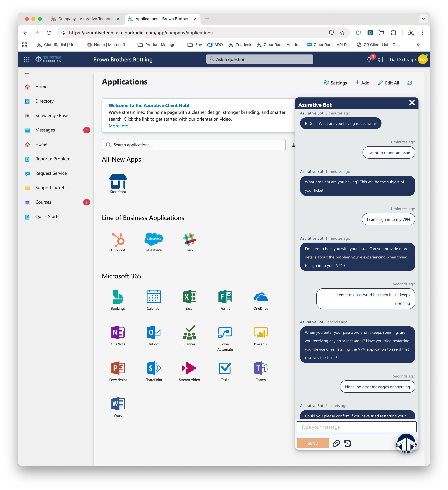
Task: Switch to Company - Azurative Technology tab
Action: pyautogui.click(x=85, y=19)
